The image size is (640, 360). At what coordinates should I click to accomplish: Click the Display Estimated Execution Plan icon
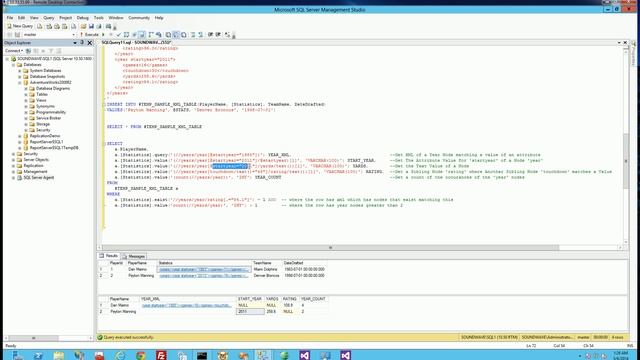(127, 35)
